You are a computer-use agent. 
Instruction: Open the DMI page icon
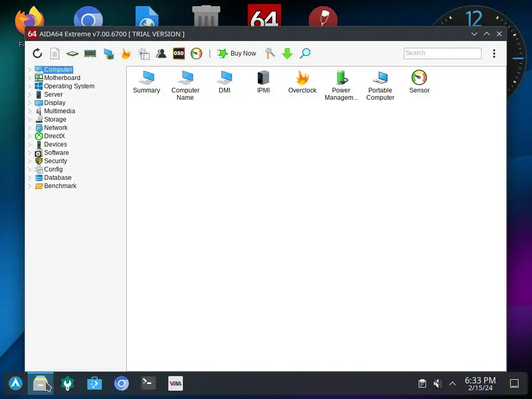click(x=224, y=82)
